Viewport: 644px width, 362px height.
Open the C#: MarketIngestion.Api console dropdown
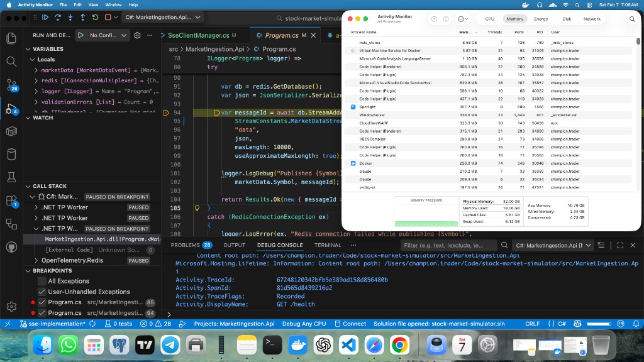coord(552,245)
